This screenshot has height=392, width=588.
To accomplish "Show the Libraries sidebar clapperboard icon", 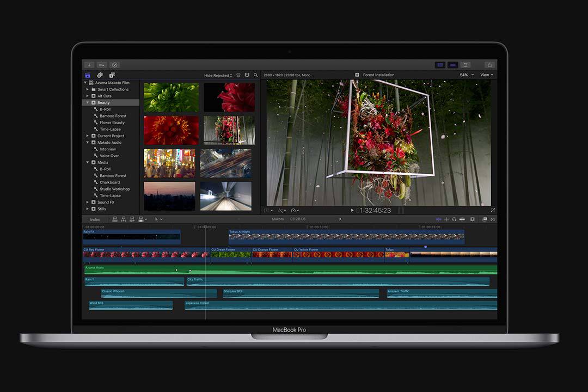I will pyautogui.click(x=88, y=75).
